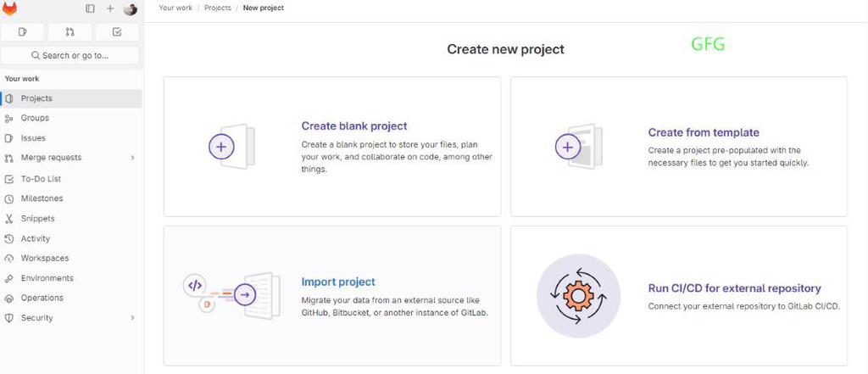Toggle the sidebar collapse icon

(x=91, y=8)
